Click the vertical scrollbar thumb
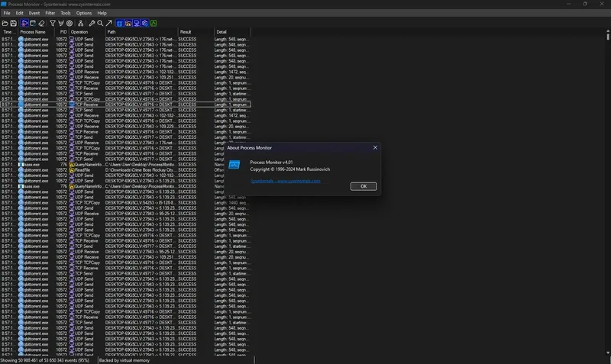This screenshot has width=611, height=364. pos(608,36)
